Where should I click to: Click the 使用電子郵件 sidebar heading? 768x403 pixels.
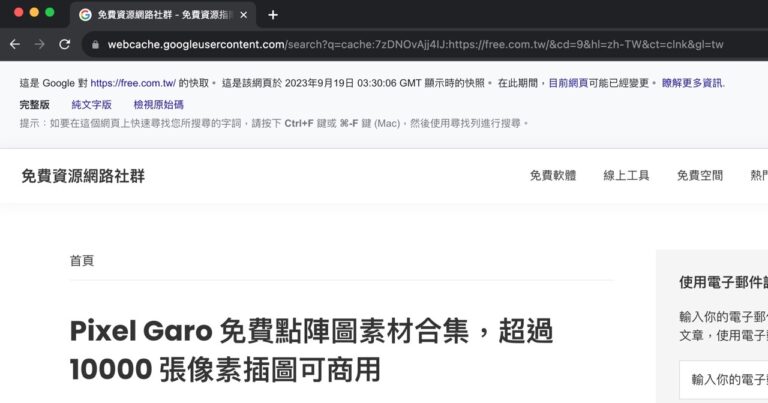723,282
